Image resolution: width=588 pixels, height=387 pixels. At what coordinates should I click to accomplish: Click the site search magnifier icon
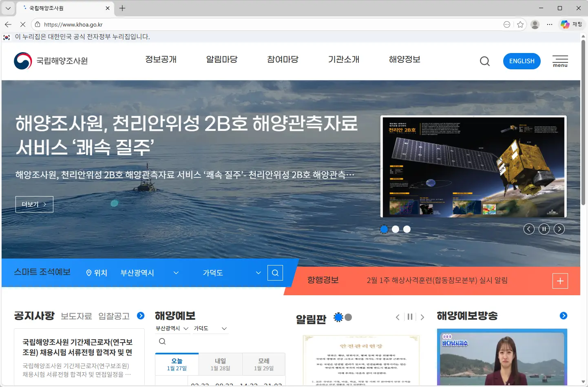click(x=484, y=61)
